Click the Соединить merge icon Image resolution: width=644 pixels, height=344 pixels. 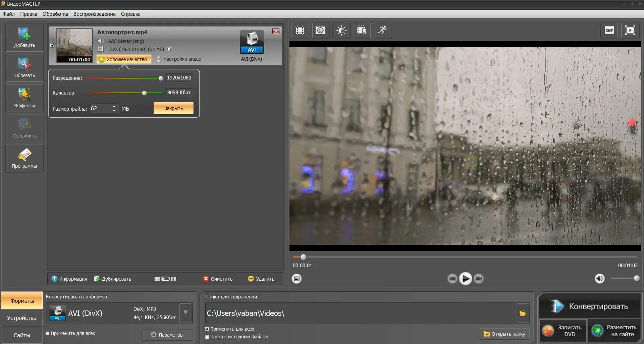pos(24,128)
